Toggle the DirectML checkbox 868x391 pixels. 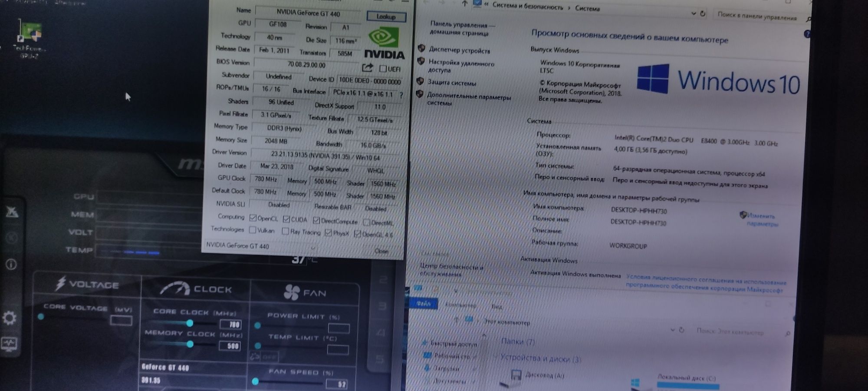(x=367, y=222)
